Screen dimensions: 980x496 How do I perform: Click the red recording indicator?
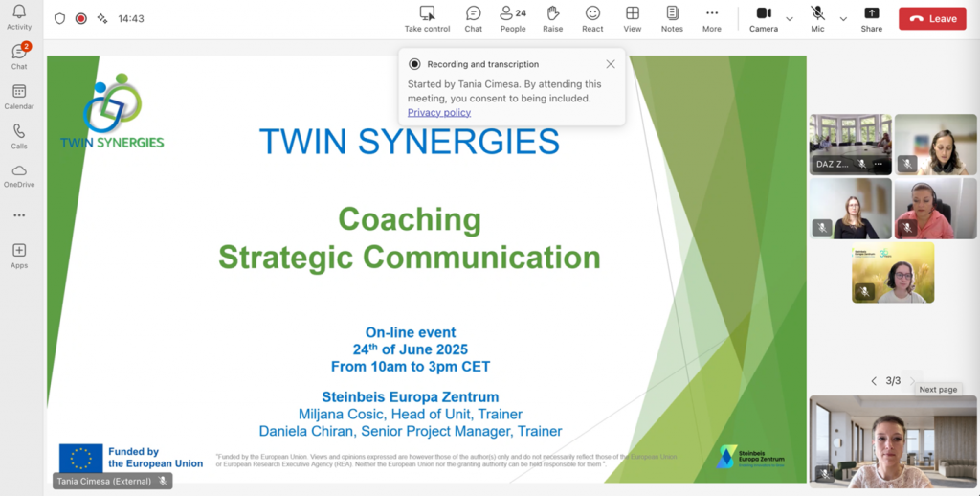[80, 19]
